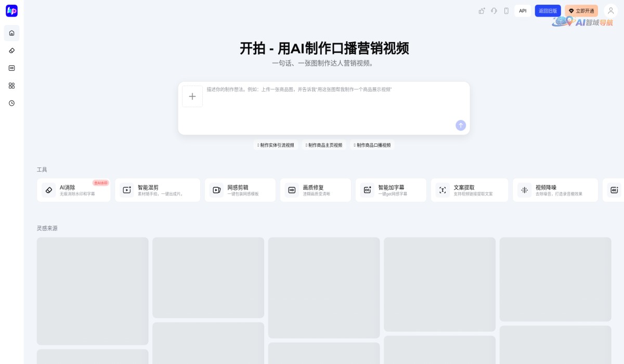This screenshot has height=364, width=624.
Task: Click the 网感剪辑 template tool
Action: tap(240, 190)
